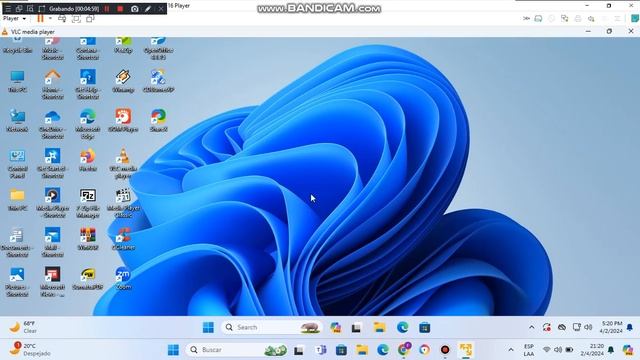640x360 pixels.
Task: Click the VM taskbar Start button
Action: coord(208,327)
